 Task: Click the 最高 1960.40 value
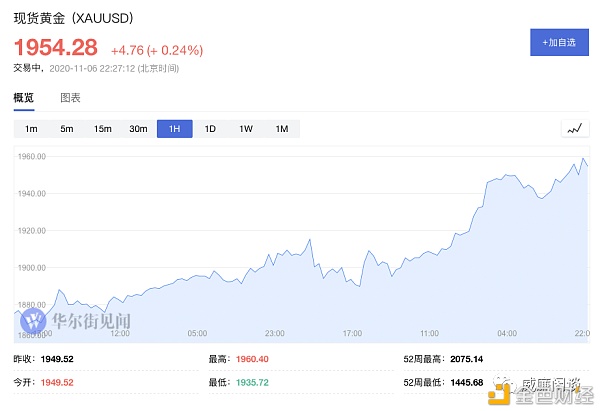(x=252, y=359)
